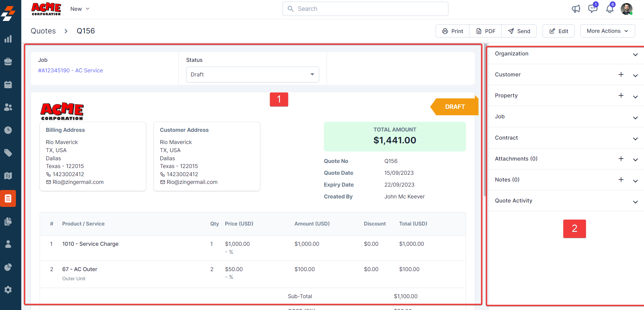
Task: Open the chat messages icon
Action: (593, 9)
